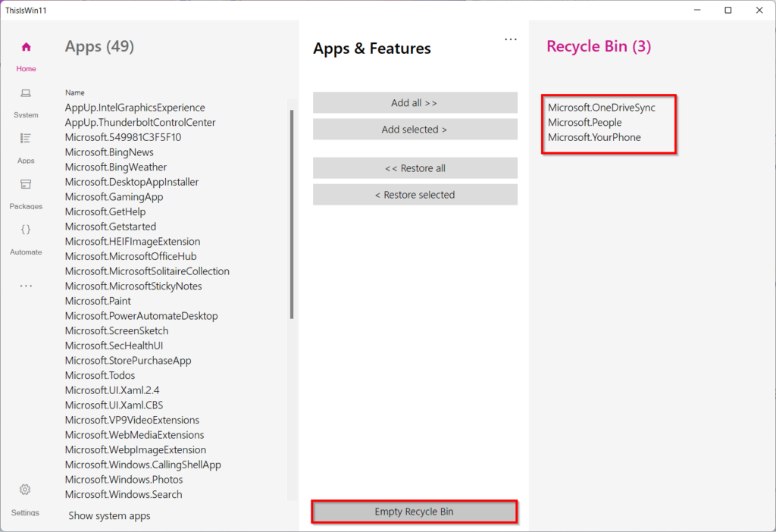Maximize the ThisIsWin11 window
Image resolution: width=776 pixels, height=532 pixels.
[x=728, y=10]
